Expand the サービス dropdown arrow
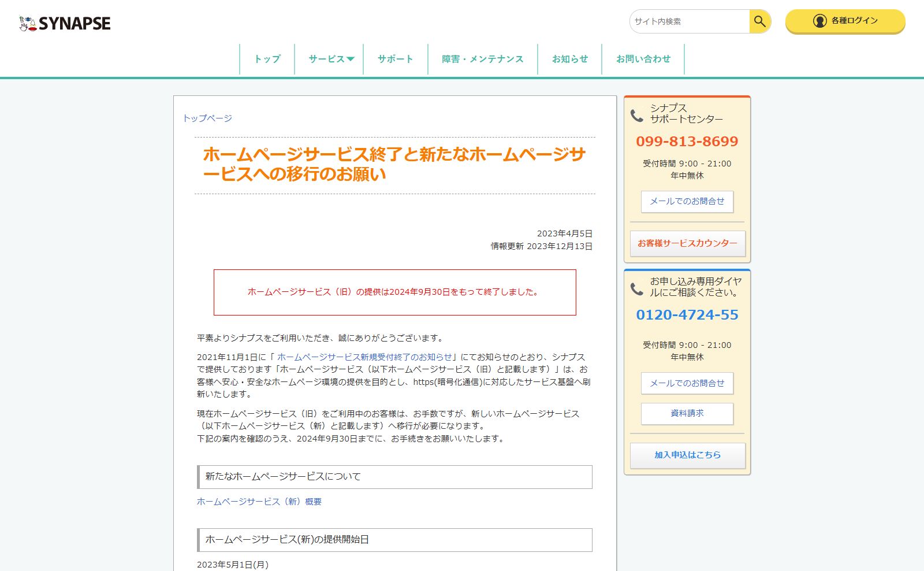 pos(351,59)
